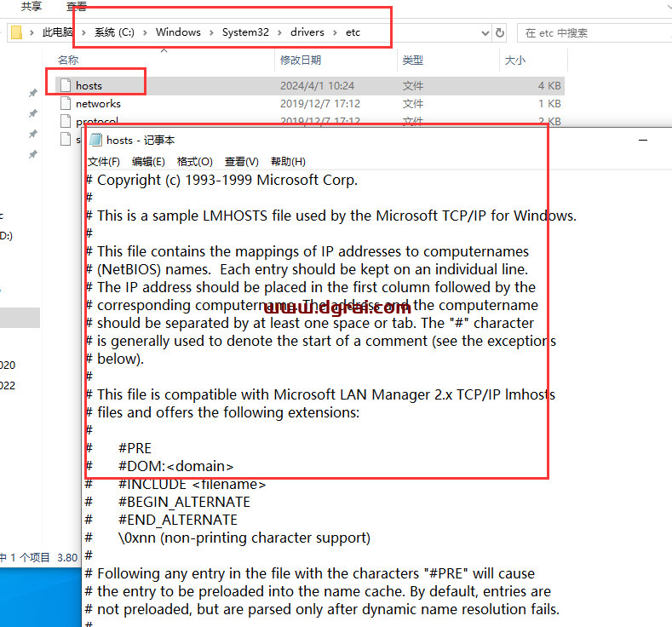Expand chevron after System32 breadcrumb
The image size is (672, 627).
point(279,32)
